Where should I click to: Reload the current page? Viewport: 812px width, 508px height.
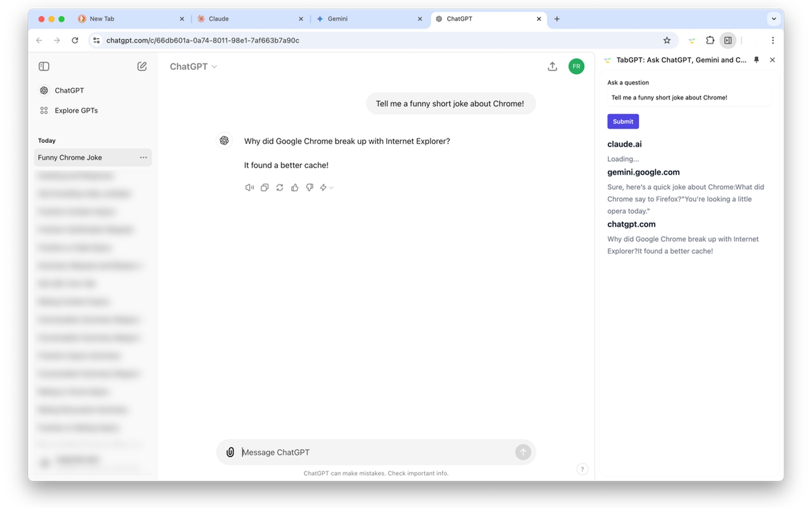coord(75,40)
